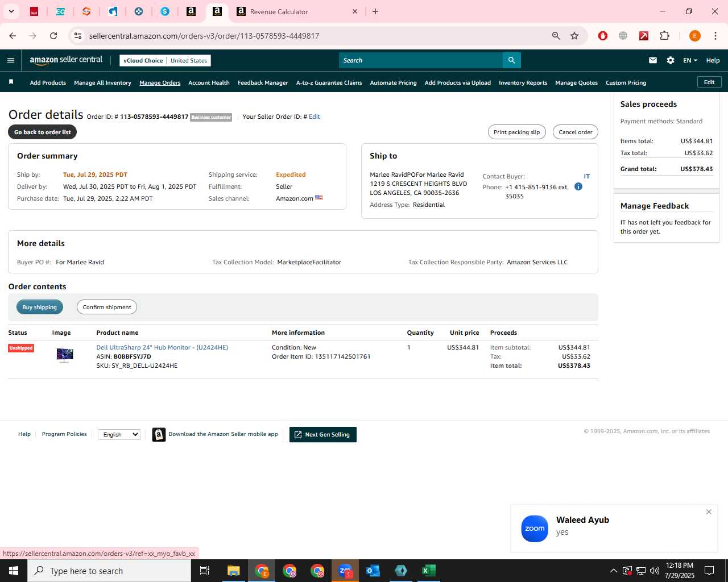Open the Program Policies footer link
This screenshot has width=728, height=582.
pos(64,434)
